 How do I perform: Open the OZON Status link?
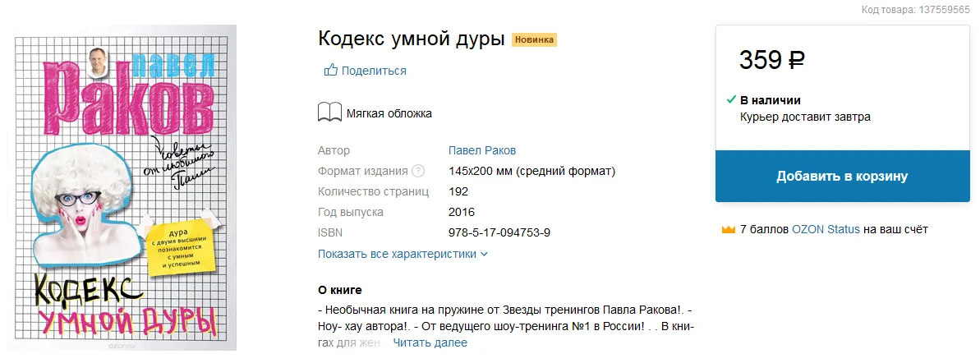click(x=826, y=229)
